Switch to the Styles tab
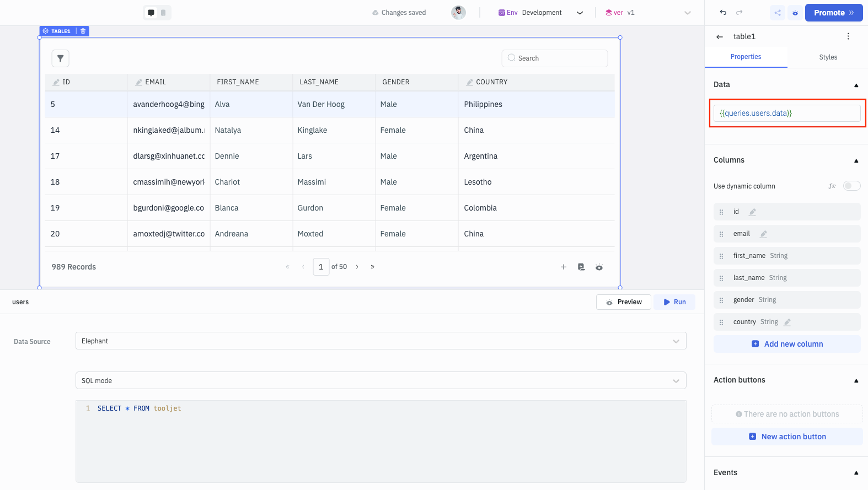Viewport: 868px width, 490px height. click(x=828, y=57)
